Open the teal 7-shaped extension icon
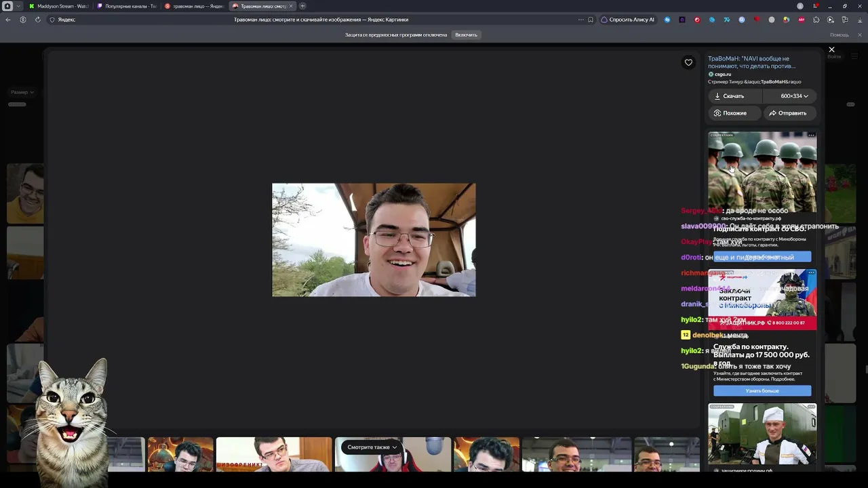Viewport: 868px width, 488px height. click(727, 20)
